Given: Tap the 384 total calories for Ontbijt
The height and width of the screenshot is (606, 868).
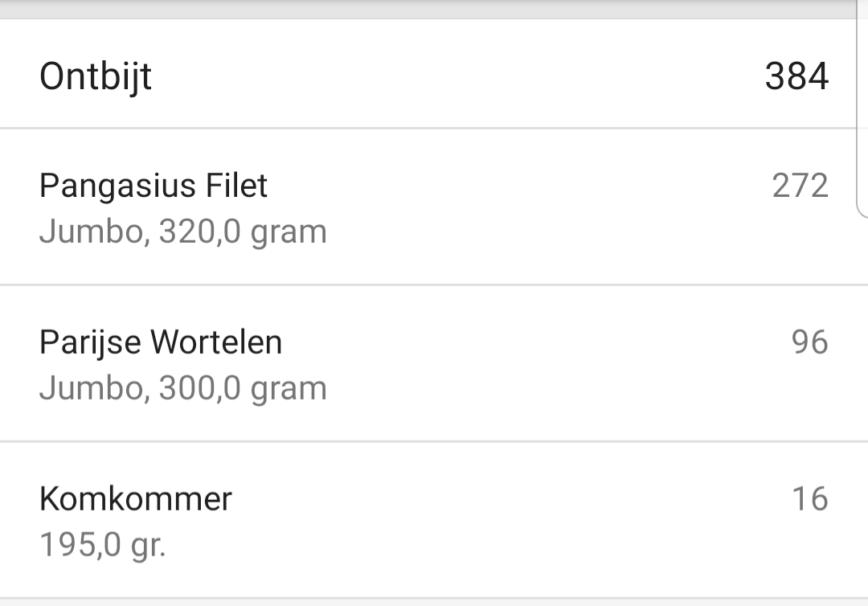Looking at the screenshot, I should pyautogui.click(x=796, y=77).
